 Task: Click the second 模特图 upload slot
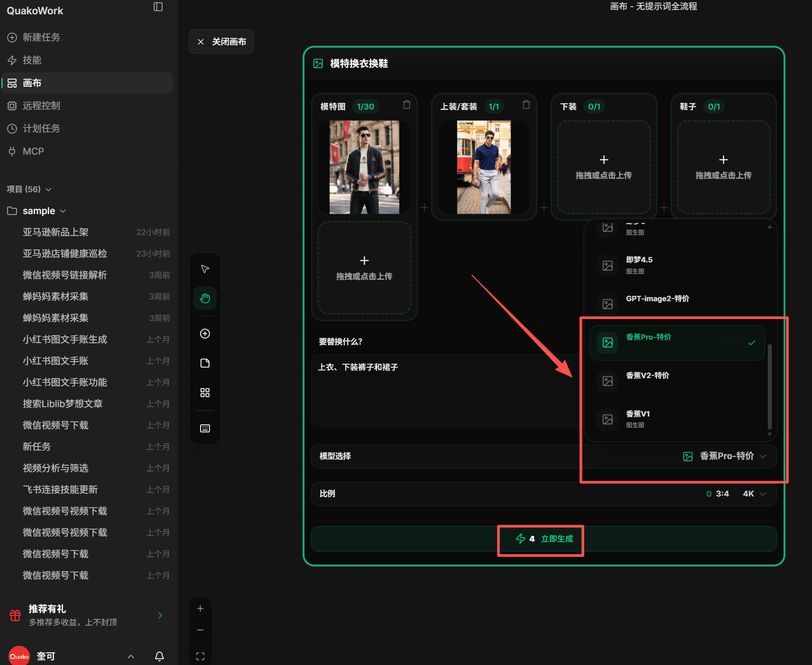[x=364, y=268]
